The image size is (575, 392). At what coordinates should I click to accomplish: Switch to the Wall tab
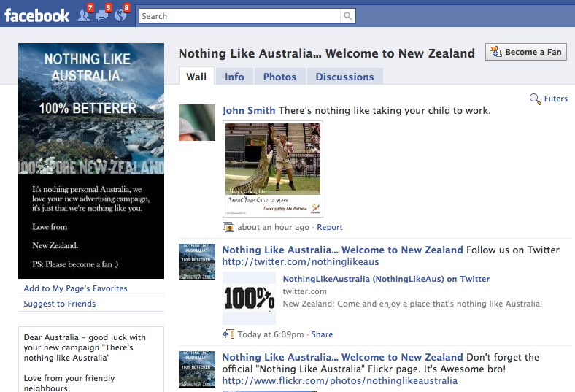pyautogui.click(x=196, y=77)
